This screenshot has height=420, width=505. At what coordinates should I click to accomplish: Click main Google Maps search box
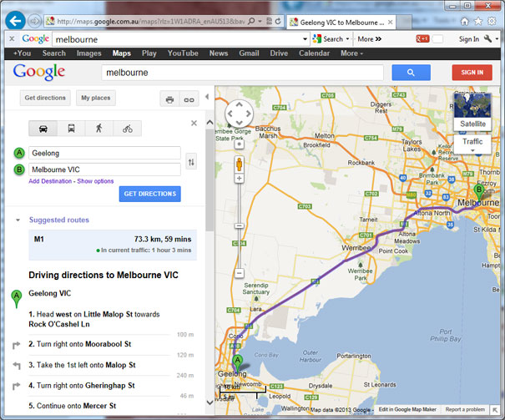click(x=243, y=73)
